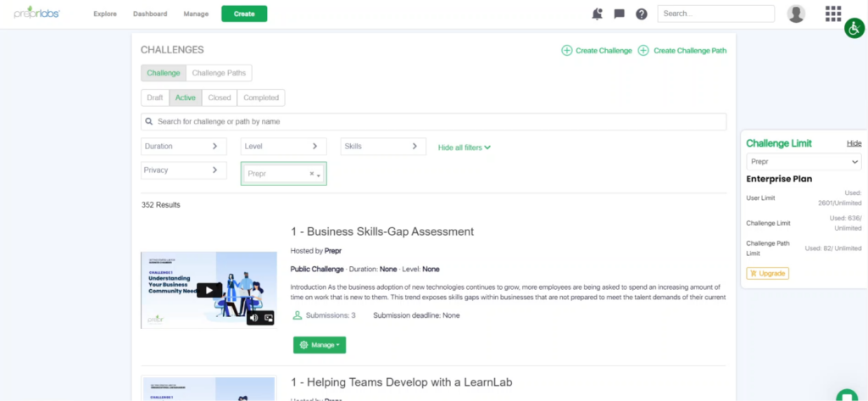Select the Draft status tab
Viewport: 868px width, 401px height.
pos(155,97)
